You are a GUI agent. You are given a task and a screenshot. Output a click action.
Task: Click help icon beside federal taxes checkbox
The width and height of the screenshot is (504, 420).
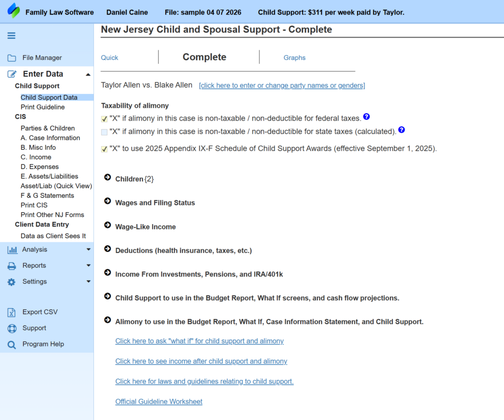pyautogui.click(x=366, y=117)
